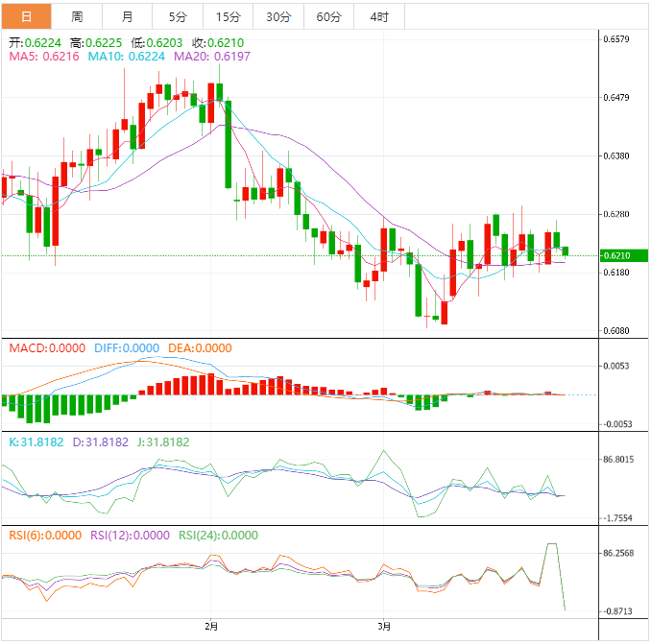Click the 2月 marker on time axis
This screenshot has width=651, height=644.
point(211,627)
